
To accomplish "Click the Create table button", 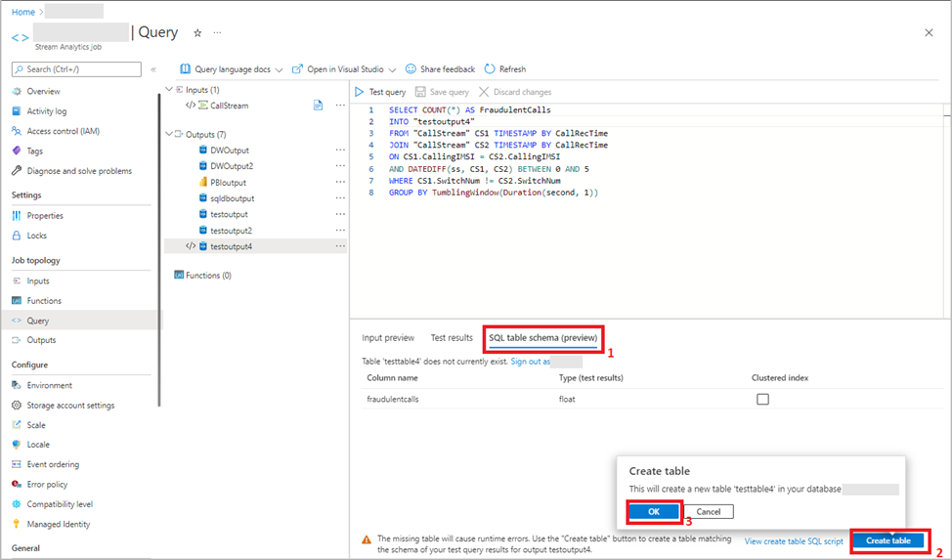I will pos(888,539).
